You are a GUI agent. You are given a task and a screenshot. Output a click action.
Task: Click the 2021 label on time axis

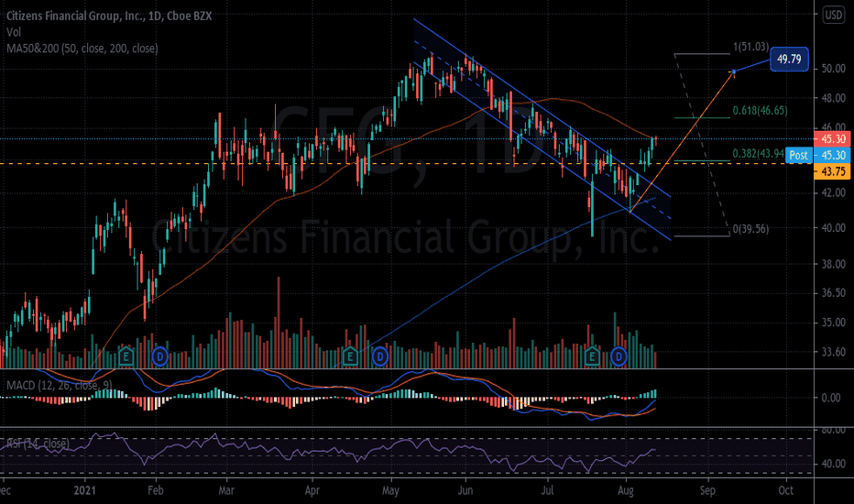(x=84, y=490)
